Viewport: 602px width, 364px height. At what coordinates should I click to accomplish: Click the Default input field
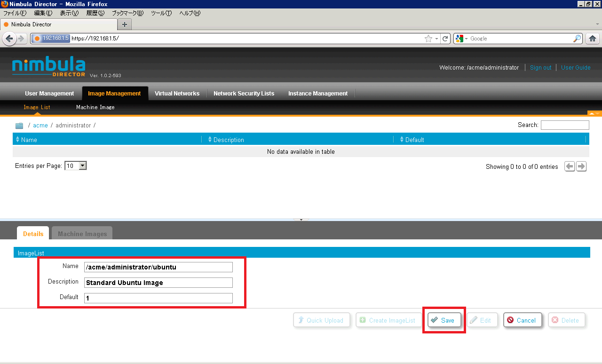[158, 298]
